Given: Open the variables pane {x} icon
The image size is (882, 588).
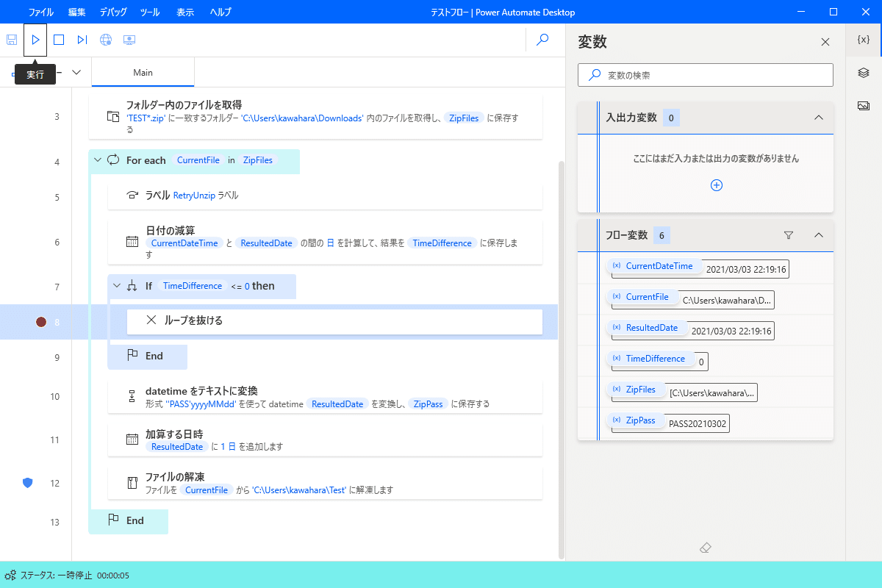Looking at the screenshot, I should [864, 40].
